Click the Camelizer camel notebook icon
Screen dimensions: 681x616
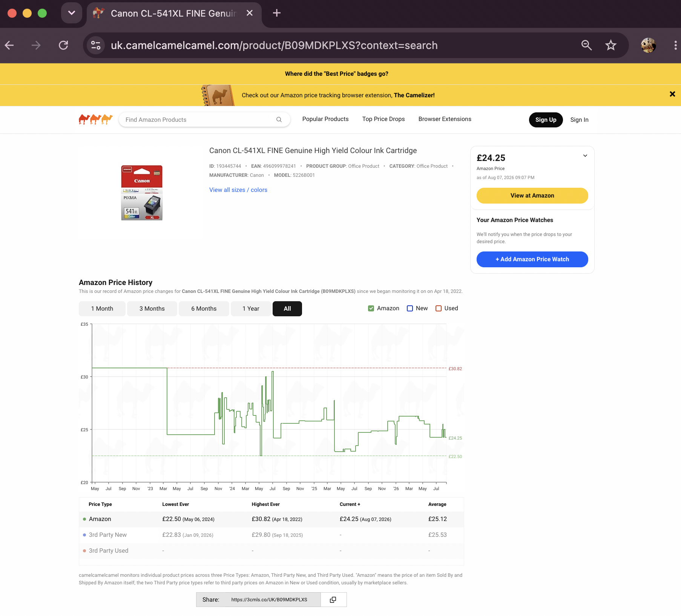(218, 95)
